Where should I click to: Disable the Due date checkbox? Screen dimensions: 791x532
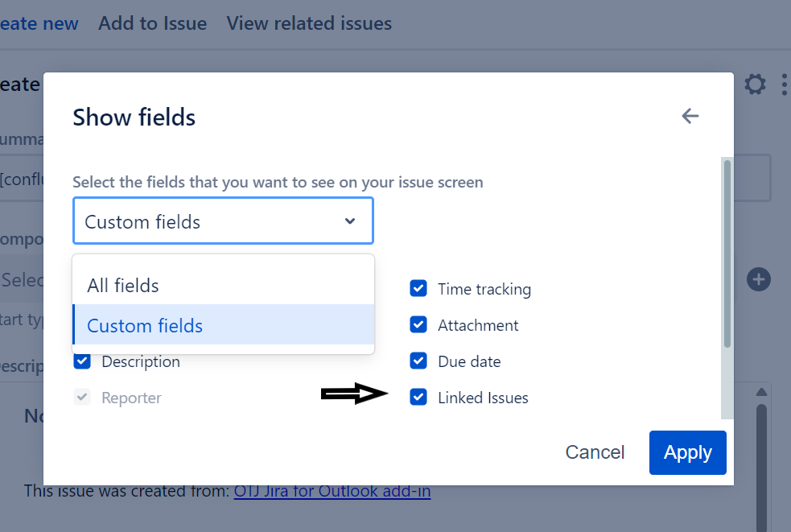click(x=418, y=361)
